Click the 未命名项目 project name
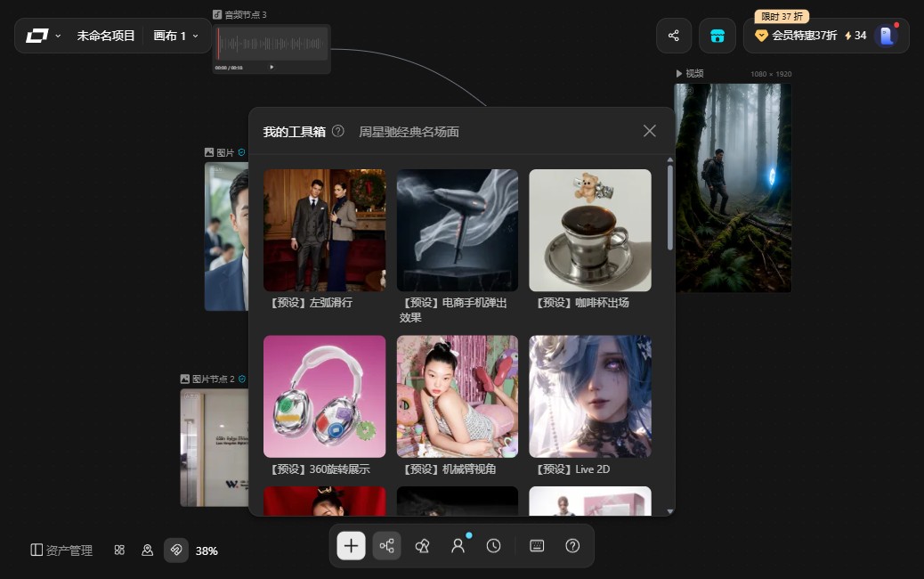Screen dimensions: 924x579 (105, 36)
